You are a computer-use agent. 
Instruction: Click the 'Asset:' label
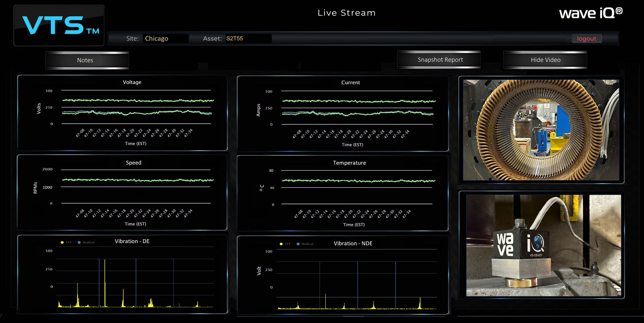(x=213, y=39)
